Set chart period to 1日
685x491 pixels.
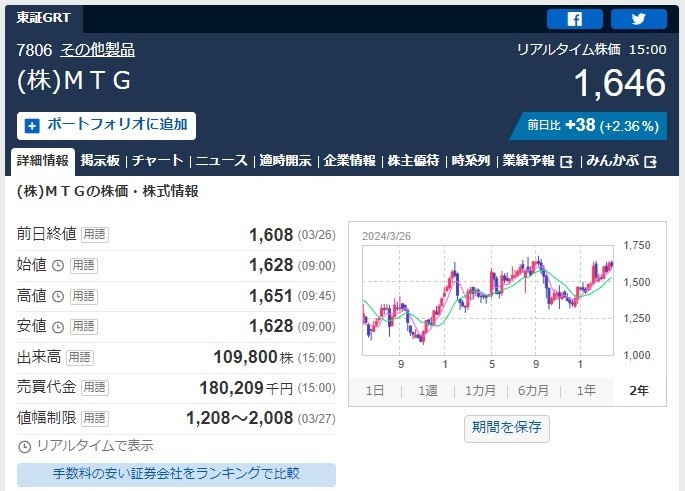click(374, 391)
